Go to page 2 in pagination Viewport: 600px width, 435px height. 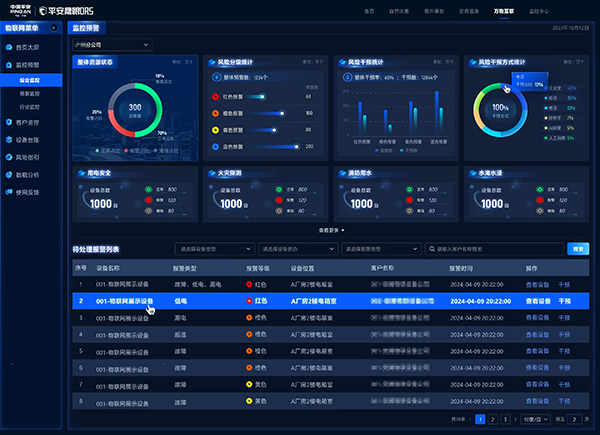coord(493,420)
